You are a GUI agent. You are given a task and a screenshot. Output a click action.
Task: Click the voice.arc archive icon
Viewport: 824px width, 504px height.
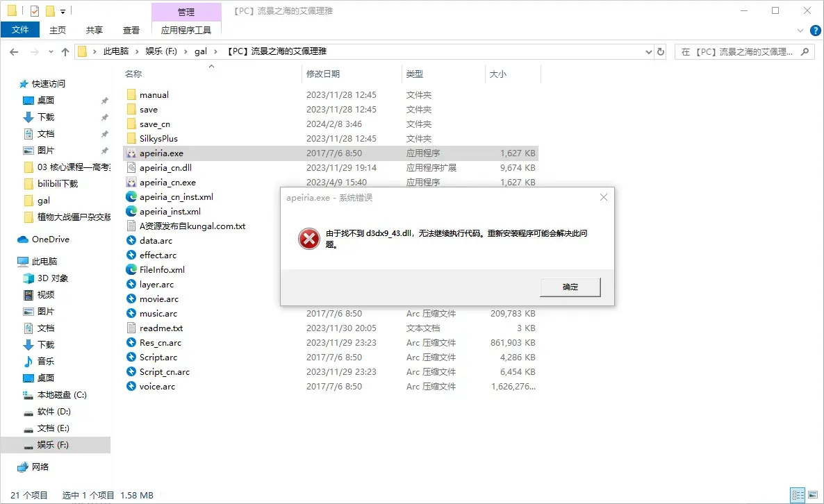tap(131, 387)
